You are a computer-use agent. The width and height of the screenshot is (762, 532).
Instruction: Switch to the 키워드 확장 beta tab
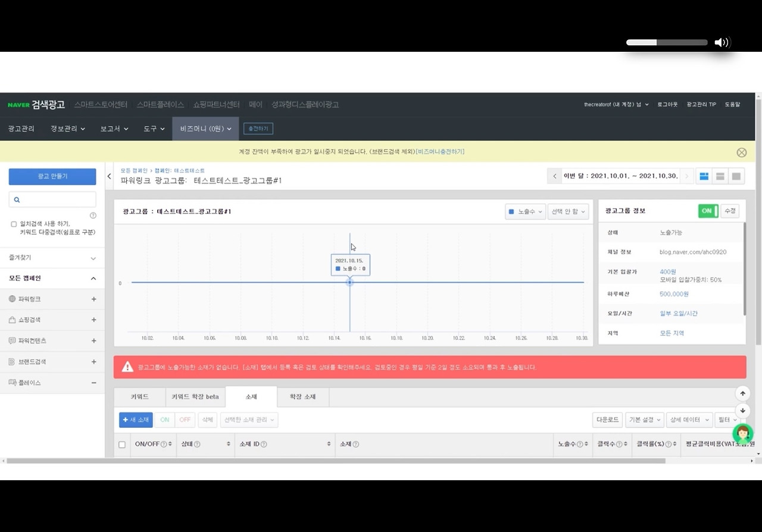(195, 397)
